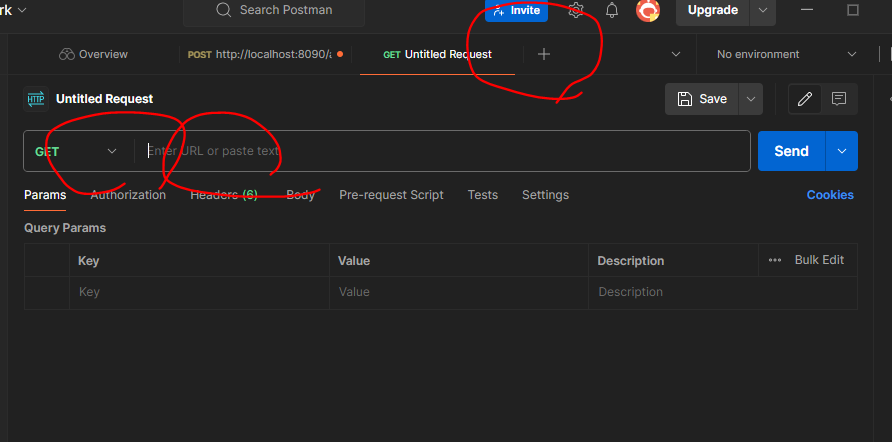Image resolution: width=892 pixels, height=442 pixels.
Task: Select the GET Untitled Request tab
Action: (437, 54)
